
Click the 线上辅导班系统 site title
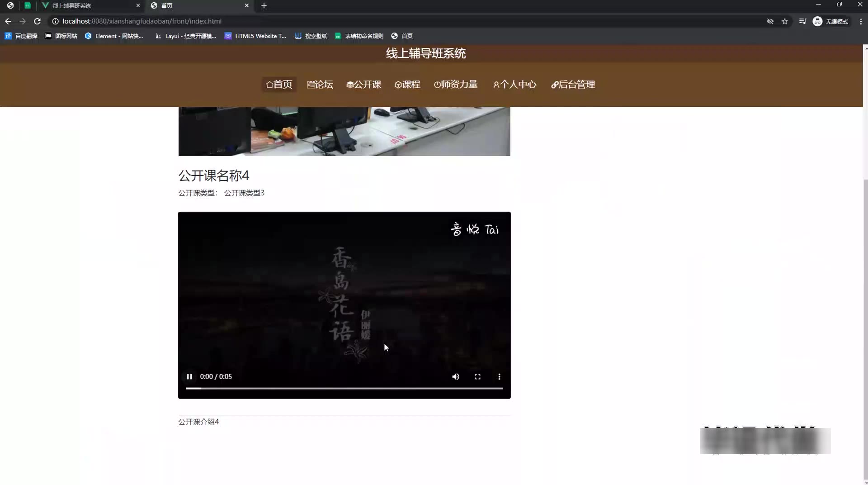coord(426,53)
